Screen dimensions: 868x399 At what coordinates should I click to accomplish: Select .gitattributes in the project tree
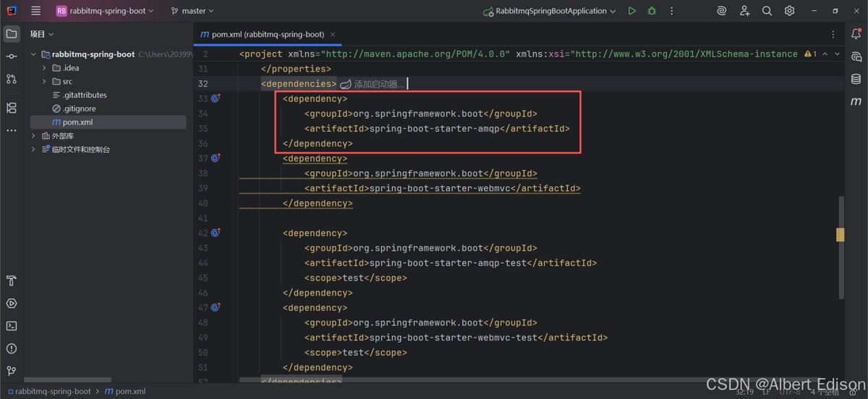tap(80, 95)
